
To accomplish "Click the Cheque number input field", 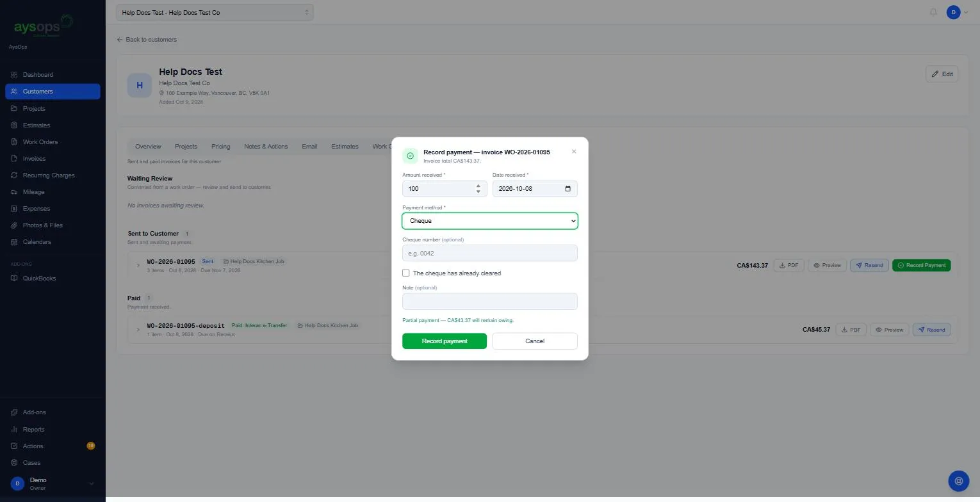I will [490, 254].
